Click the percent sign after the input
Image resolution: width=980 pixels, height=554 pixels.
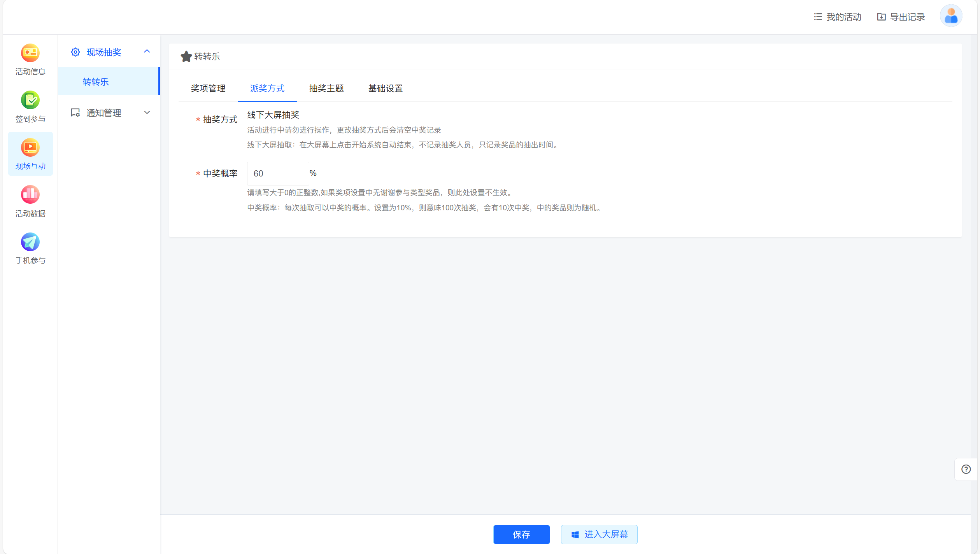(313, 173)
